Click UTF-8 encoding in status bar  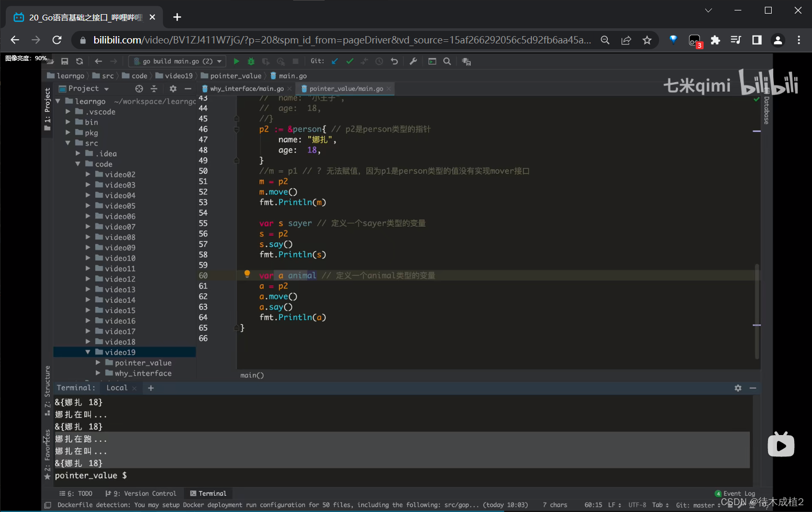pyautogui.click(x=637, y=505)
